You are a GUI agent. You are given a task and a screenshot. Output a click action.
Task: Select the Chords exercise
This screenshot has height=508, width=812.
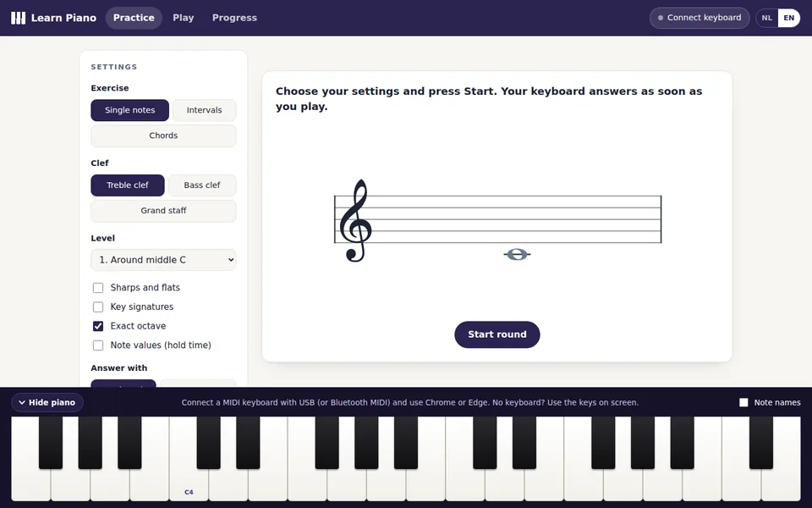[163, 135]
